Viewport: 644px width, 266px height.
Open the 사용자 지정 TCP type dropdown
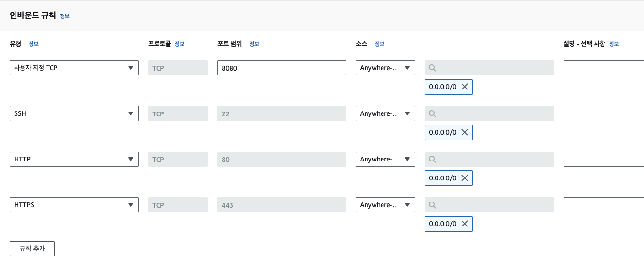[74, 68]
